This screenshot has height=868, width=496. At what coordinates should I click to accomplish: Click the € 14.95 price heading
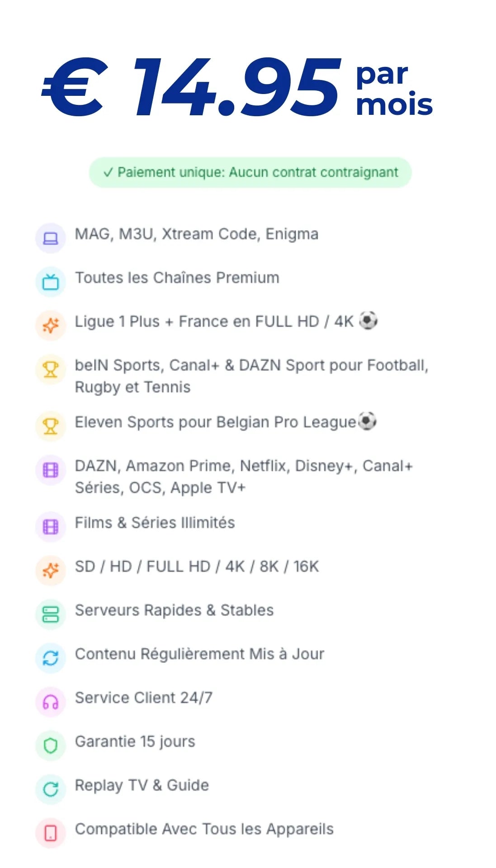click(190, 88)
